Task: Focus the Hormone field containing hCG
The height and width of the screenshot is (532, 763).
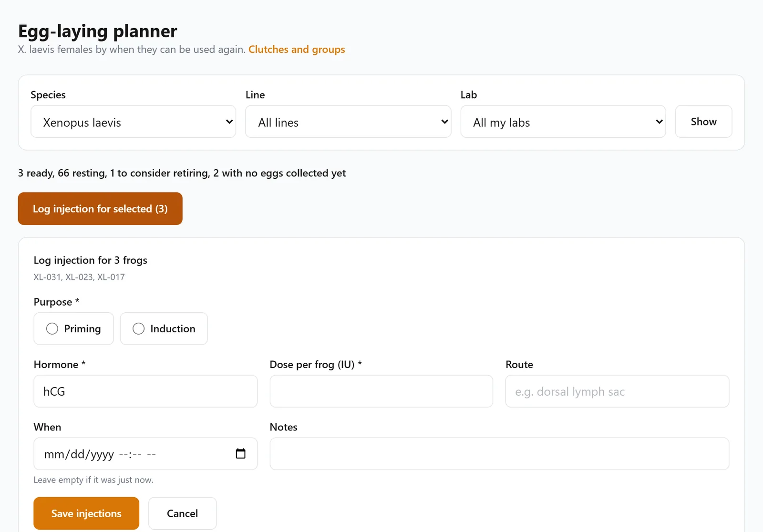Action: pos(145,391)
